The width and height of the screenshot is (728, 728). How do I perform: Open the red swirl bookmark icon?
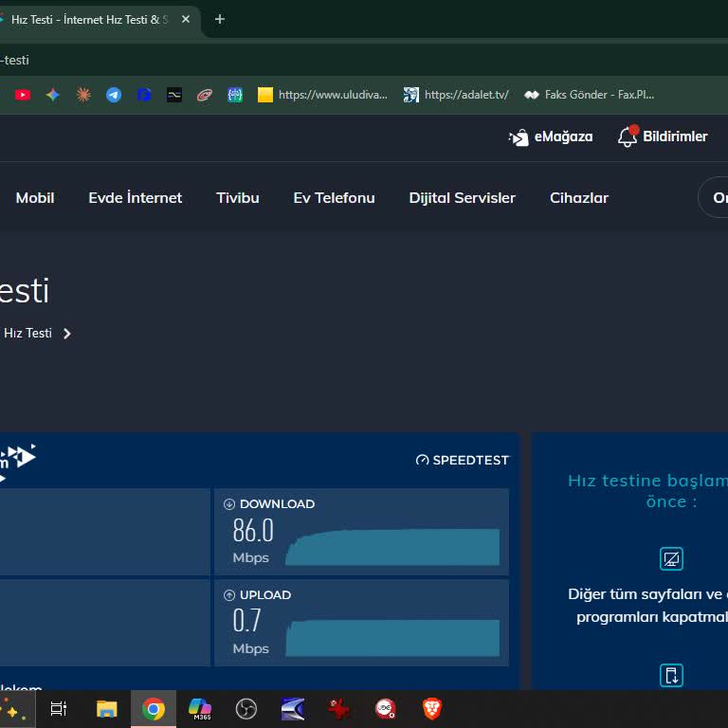point(205,95)
